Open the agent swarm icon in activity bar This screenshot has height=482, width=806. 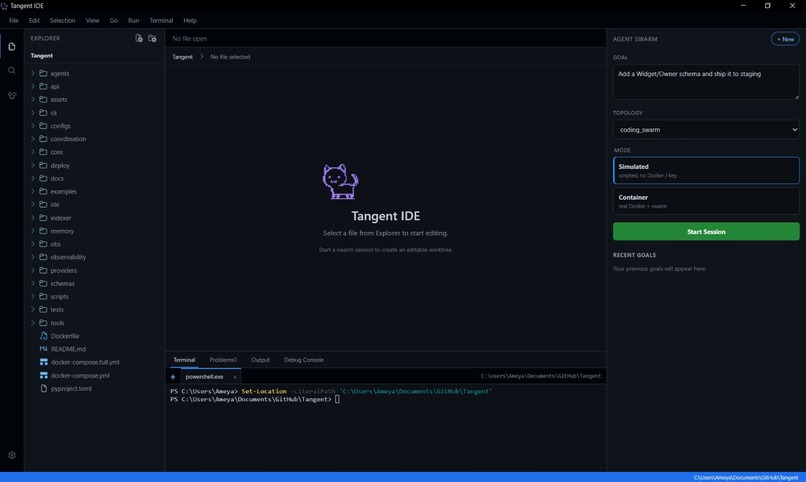pyautogui.click(x=12, y=95)
